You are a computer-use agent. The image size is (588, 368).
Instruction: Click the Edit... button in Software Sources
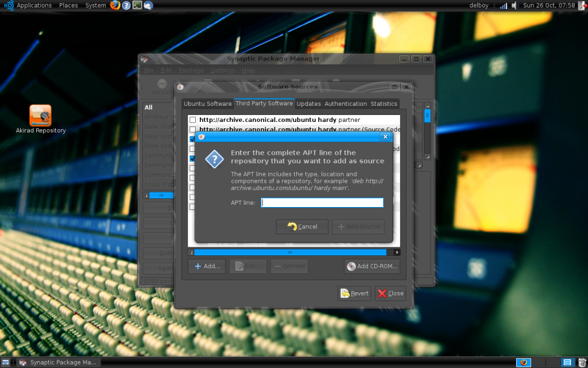point(248,266)
